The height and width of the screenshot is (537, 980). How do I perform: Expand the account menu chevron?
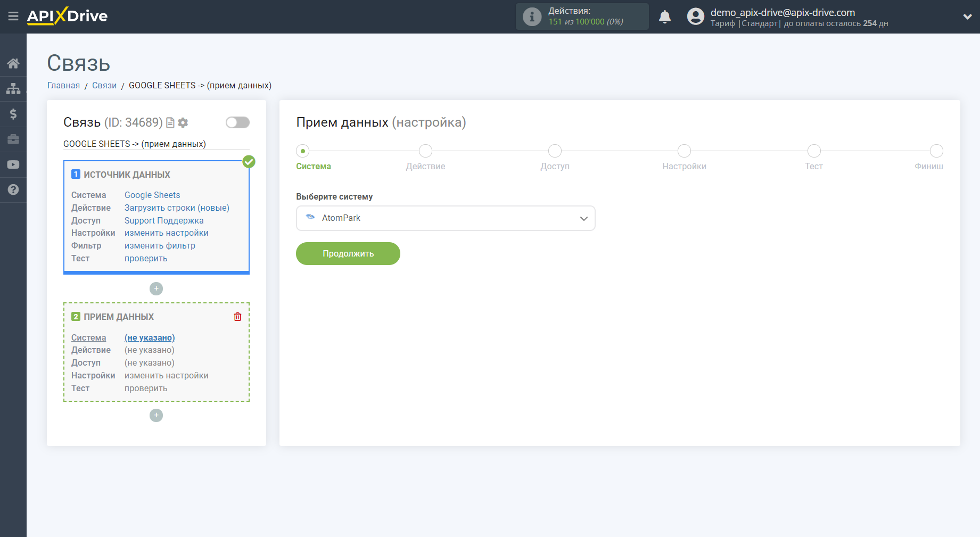(967, 16)
